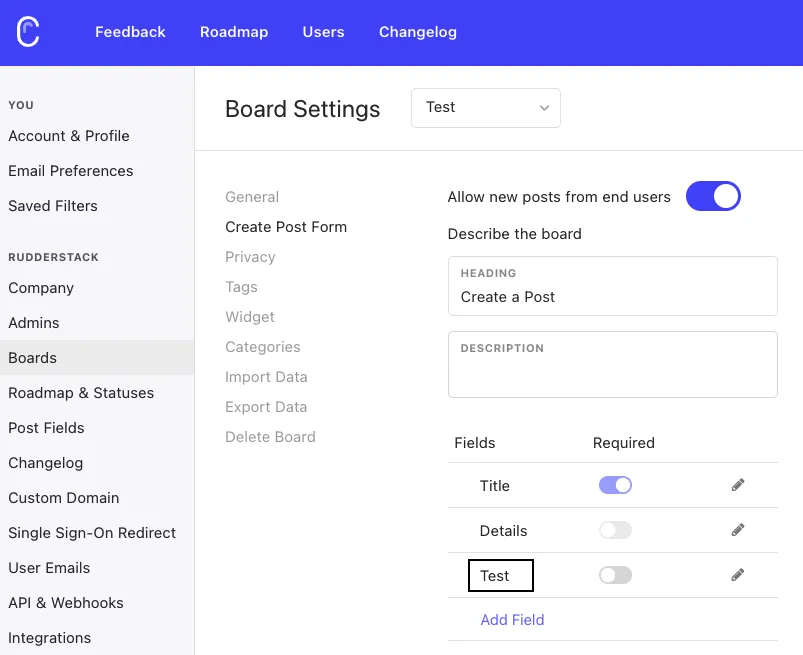Open the Feedback menu item
Image resolution: width=803 pixels, height=655 pixels.
click(130, 32)
